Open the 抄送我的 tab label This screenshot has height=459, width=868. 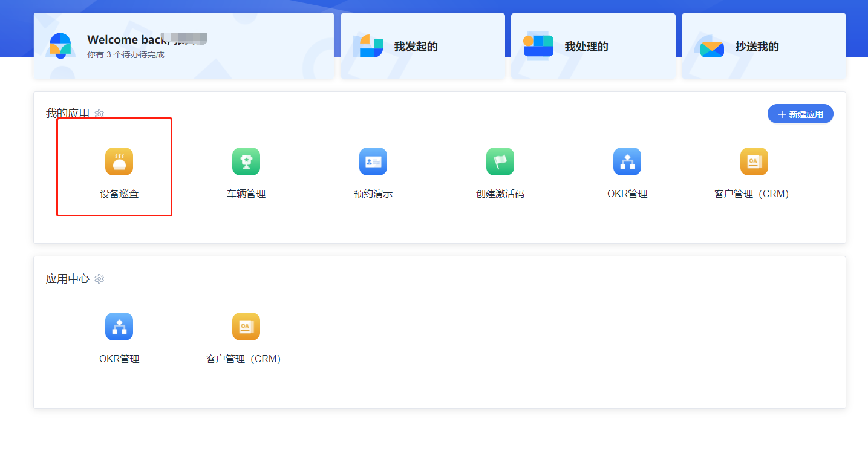(757, 47)
